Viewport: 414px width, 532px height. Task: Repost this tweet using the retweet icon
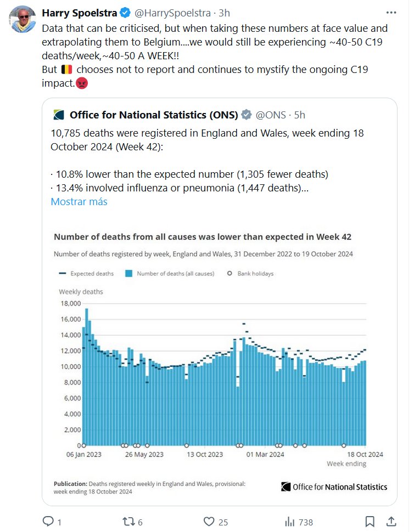tap(127, 521)
